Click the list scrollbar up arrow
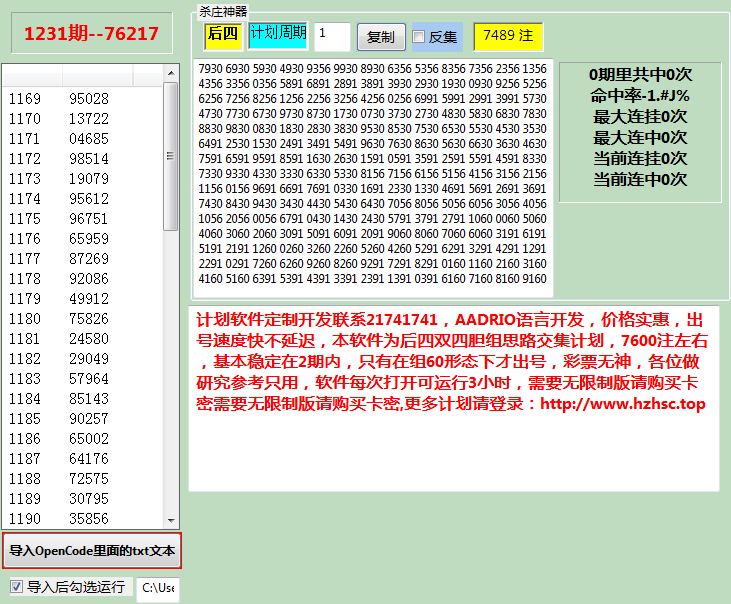This screenshot has height=604, width=731. pyautogui.click(x=171, y=73)
